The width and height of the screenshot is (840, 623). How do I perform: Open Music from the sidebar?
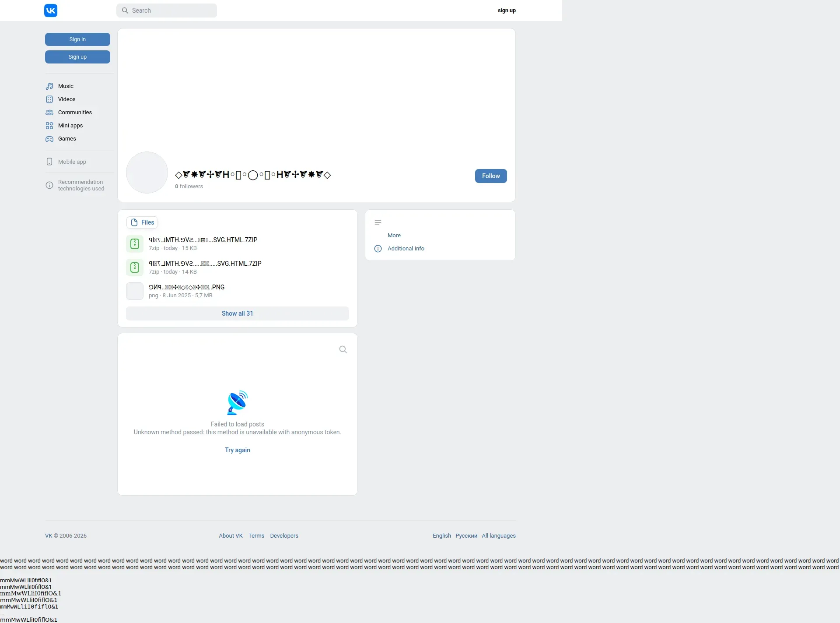(66, 86)
